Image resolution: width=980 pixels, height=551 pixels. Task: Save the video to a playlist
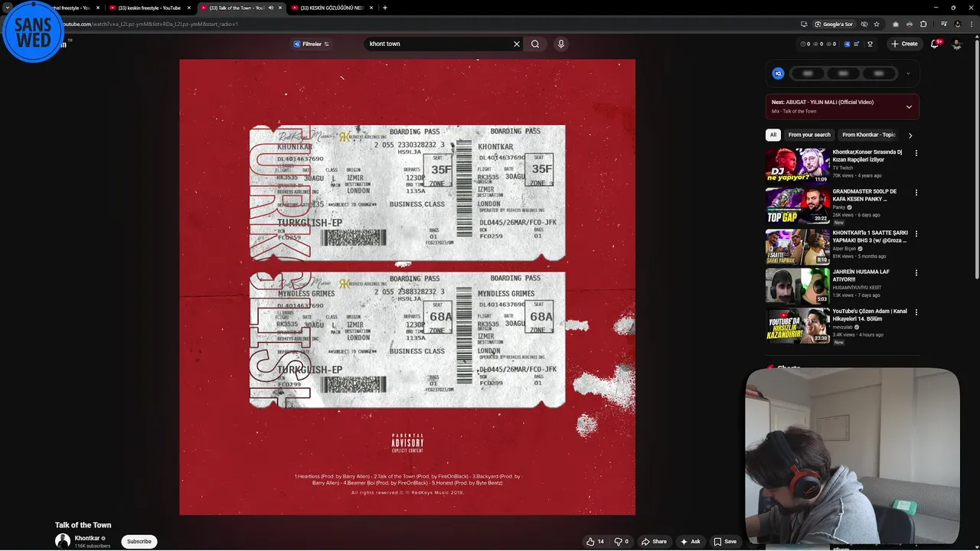(725, 541)
